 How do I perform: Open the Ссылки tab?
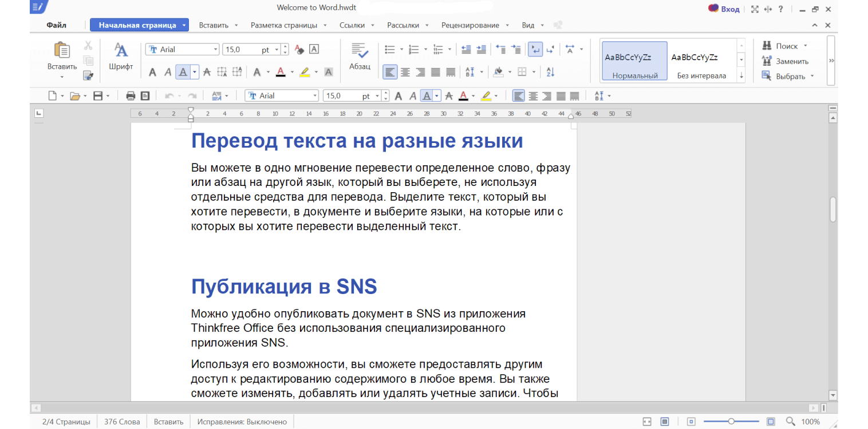click(352, 25)
